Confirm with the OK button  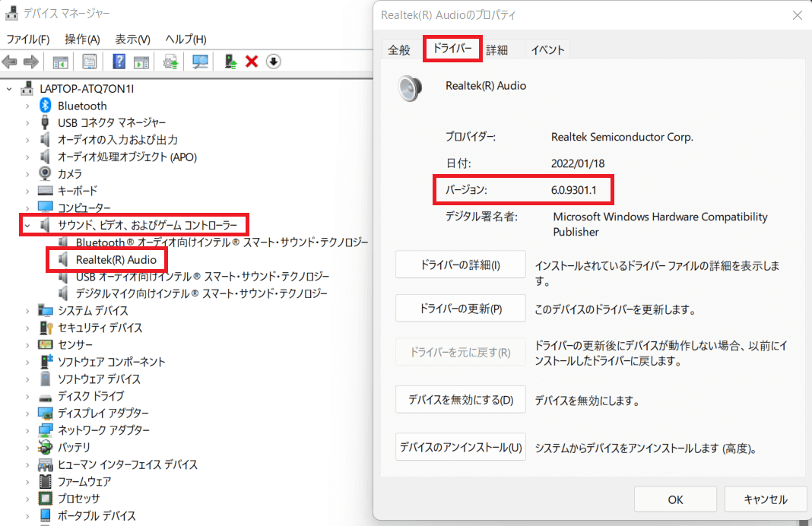coord(675,499)
